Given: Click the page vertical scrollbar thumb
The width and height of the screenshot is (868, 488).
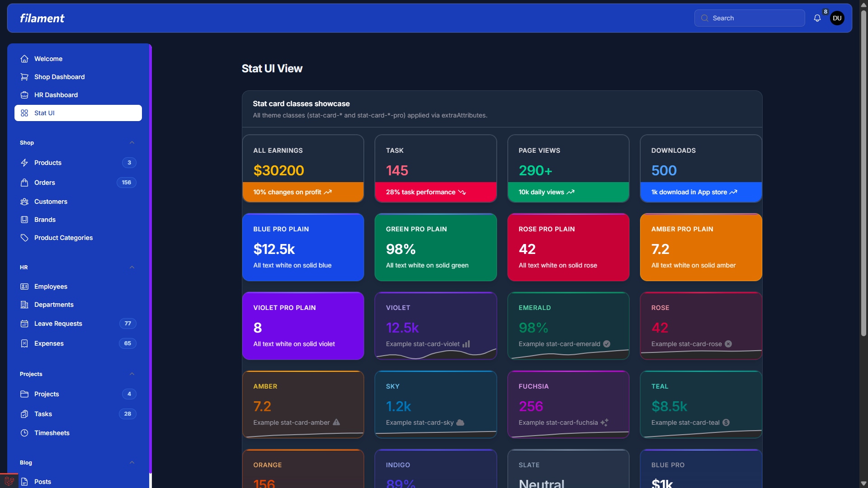Looking at the screenshot, I should tap(863, 174).
